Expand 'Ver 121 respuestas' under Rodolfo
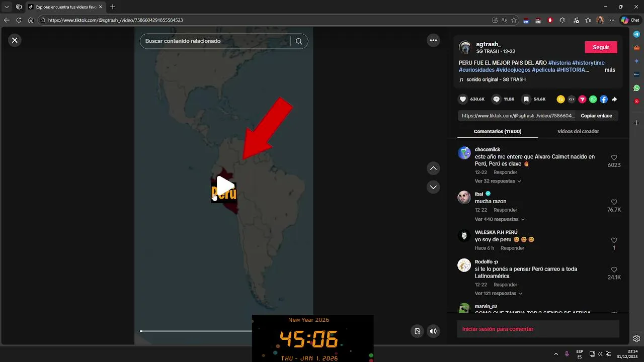The image size is (644, 362). tap(498, 293)
